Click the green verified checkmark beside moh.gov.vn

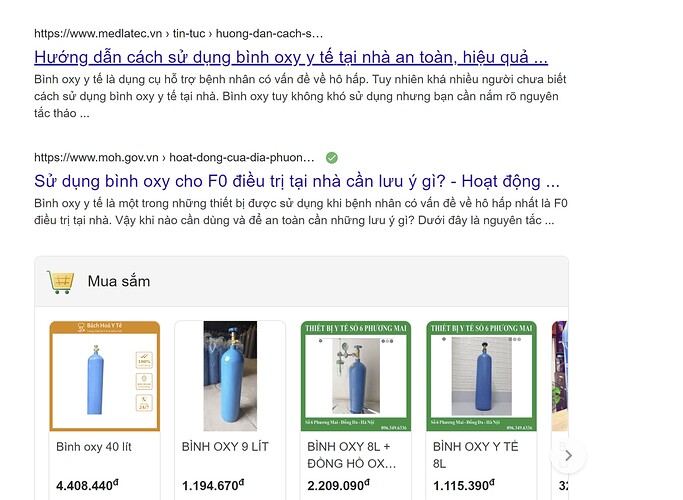click(332, 158)
